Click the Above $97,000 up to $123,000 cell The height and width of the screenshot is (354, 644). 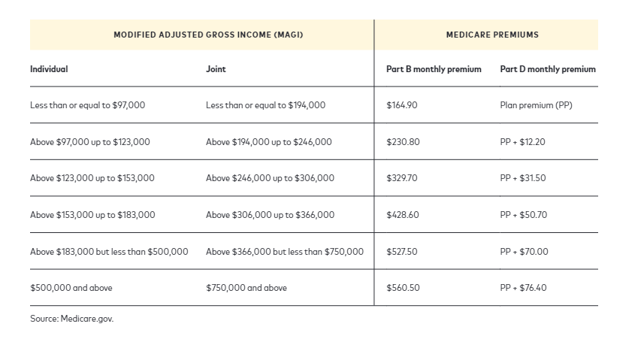90,142
